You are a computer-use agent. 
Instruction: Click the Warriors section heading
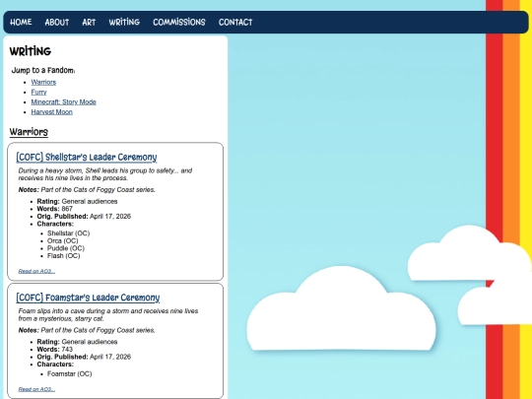pyautogui.click(x=29, y=132)
